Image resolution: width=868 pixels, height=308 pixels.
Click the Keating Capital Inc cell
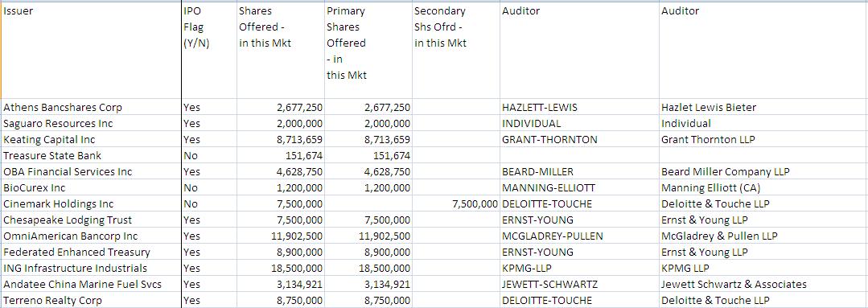pyautogui.click(x=92, y=139)
